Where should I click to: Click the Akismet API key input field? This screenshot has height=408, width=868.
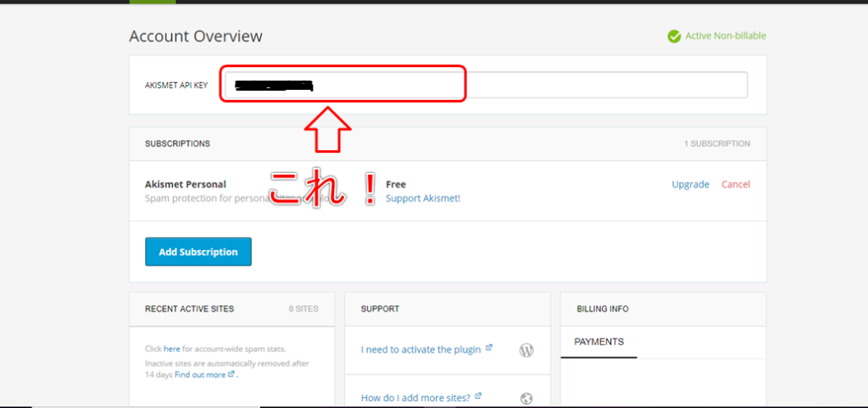point(486,85)
